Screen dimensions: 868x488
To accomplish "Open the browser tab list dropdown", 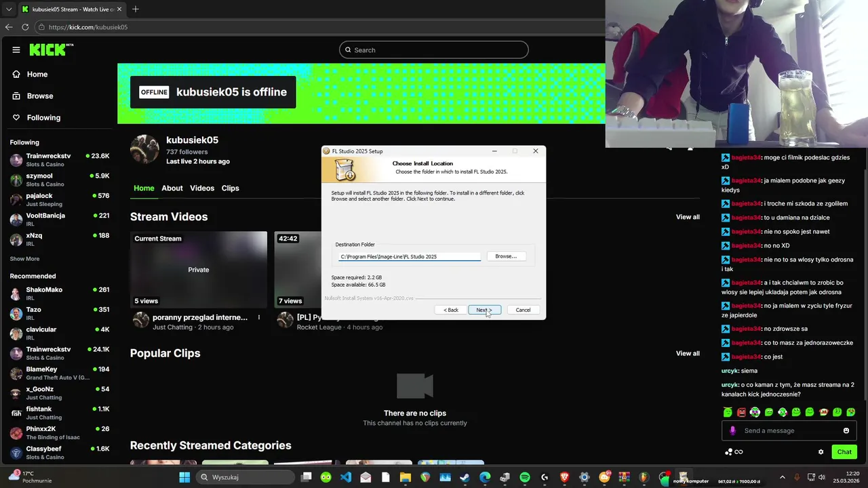I will [x=9, y=9].
